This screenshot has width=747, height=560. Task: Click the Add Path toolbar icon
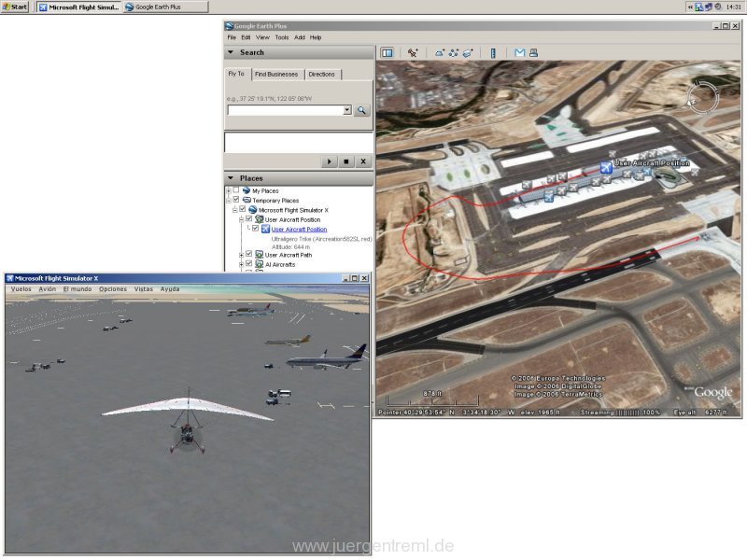pyautogui.click(x=454, y=53)
